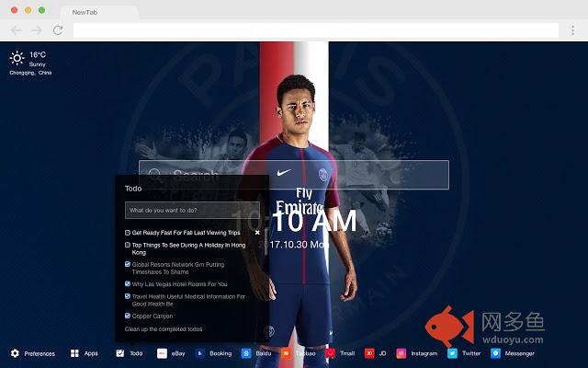Open the Booking shortcut icon
The width and height of the screenshot is (588, 368).
point(200,353)
